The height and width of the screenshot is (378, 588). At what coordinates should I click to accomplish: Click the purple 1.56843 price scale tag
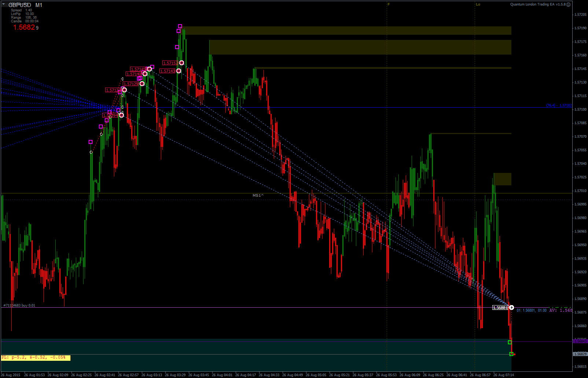[x=580, y=341]
